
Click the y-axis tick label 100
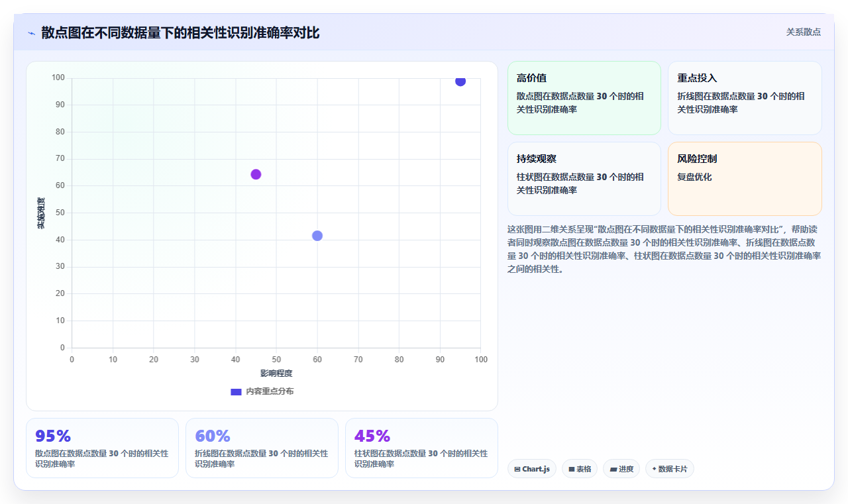point(58,78)
